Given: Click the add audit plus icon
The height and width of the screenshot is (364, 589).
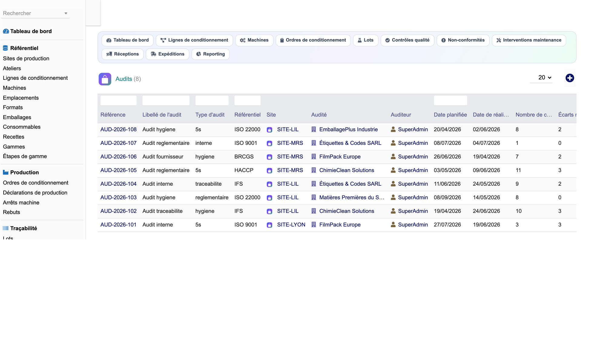Looking at the screenshot, I should coord(569,78).
